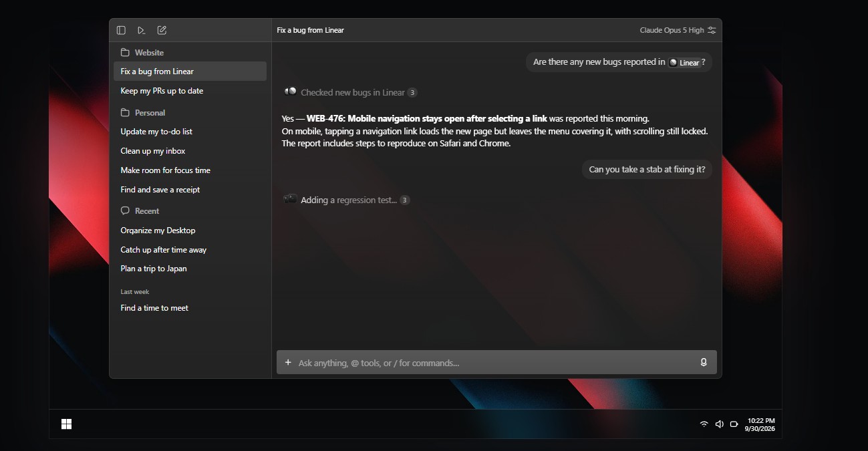Start a new chat with compose icon
The width and height of the screenshot is (868, 451).
(162, 30)
